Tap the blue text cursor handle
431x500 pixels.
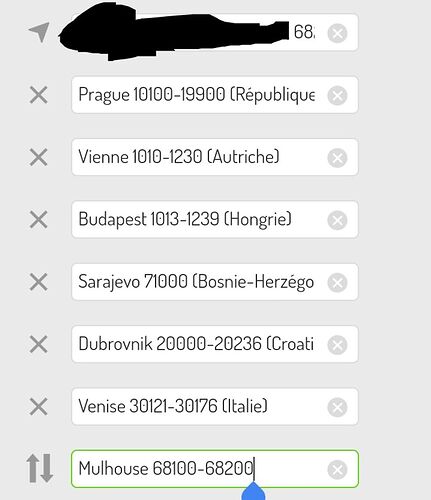[253, 492]
